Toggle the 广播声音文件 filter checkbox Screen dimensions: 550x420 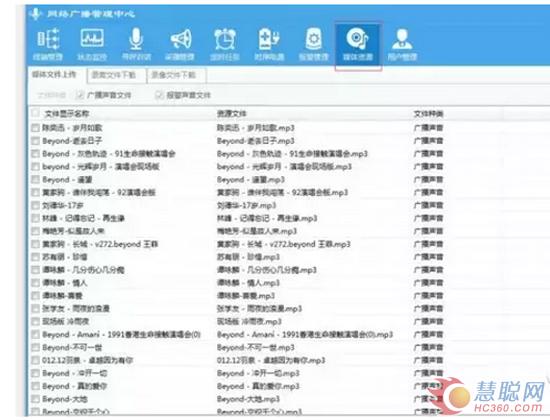81,95
